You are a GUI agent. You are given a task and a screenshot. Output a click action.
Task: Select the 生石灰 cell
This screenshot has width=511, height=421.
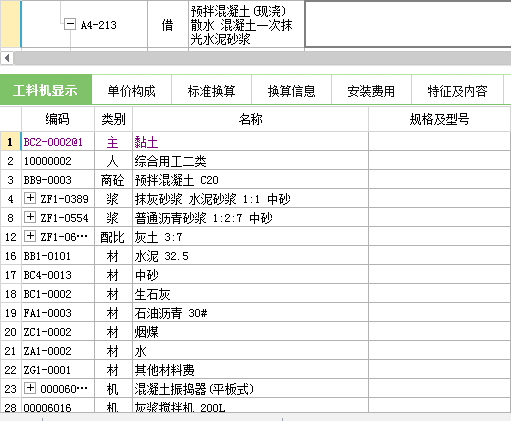251,294
